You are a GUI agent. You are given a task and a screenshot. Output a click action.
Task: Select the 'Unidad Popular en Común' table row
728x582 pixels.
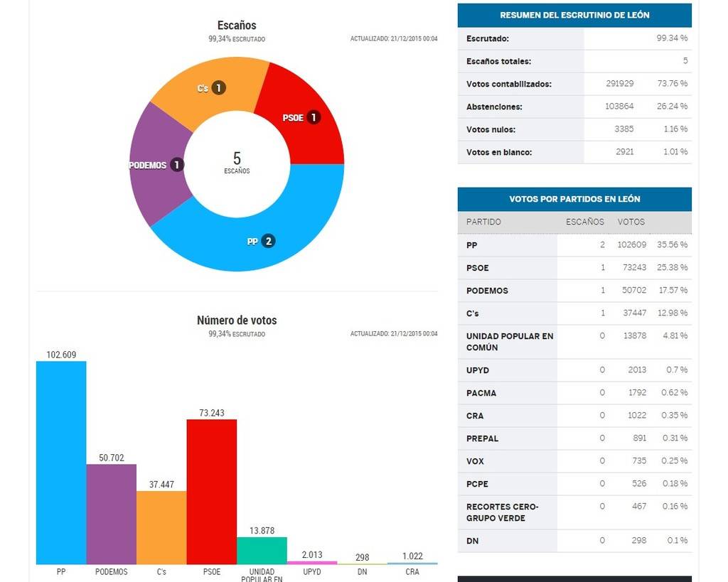point(574,342)
